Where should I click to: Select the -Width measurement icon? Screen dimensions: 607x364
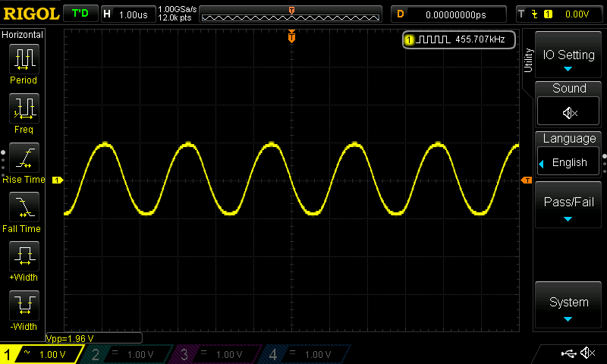click(24, 305)
